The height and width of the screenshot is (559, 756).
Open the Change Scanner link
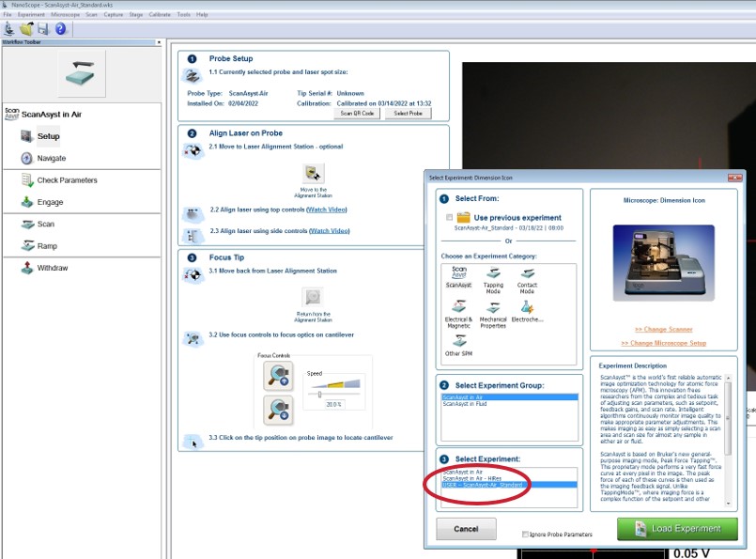(664, 330)
